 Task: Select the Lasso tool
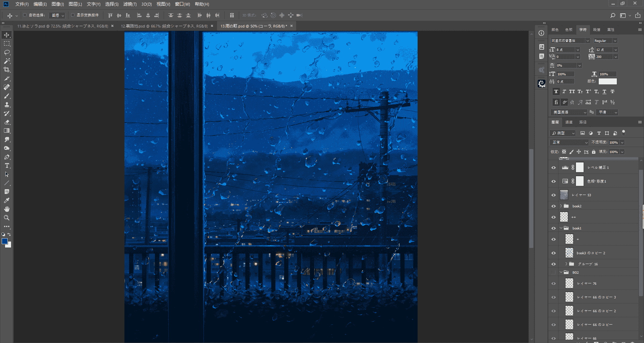click(x=7, y=52)
